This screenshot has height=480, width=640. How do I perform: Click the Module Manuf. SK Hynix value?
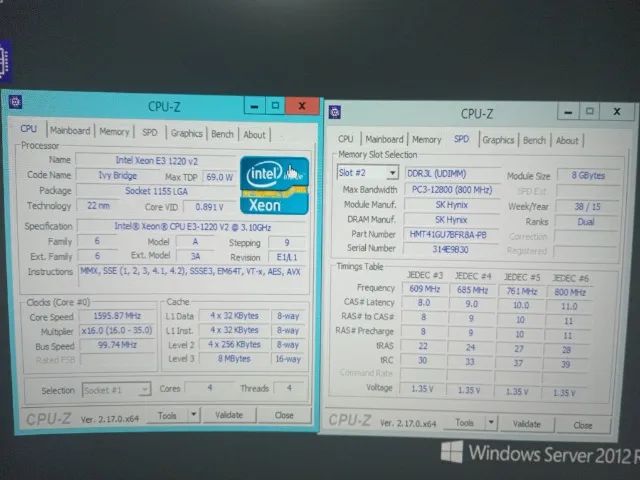[x=451, y=205]
